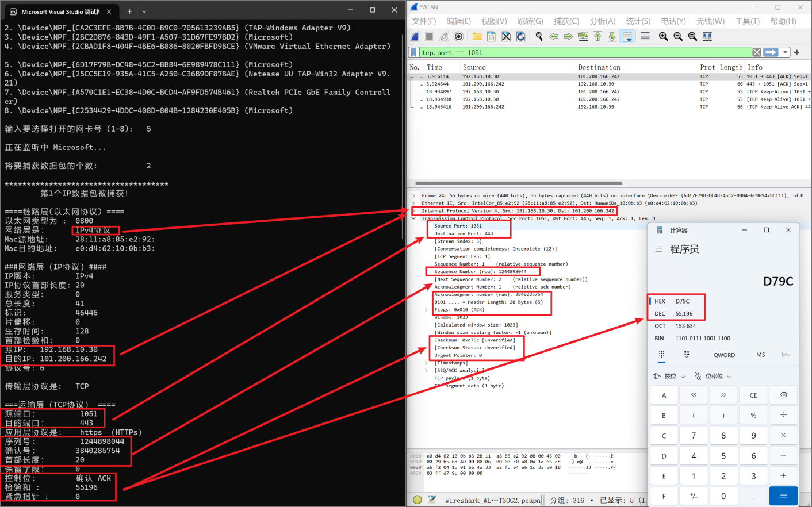Open the 帮助(H) menu
The width and height of the screenshot is (812, 507).
pos(783,21)
